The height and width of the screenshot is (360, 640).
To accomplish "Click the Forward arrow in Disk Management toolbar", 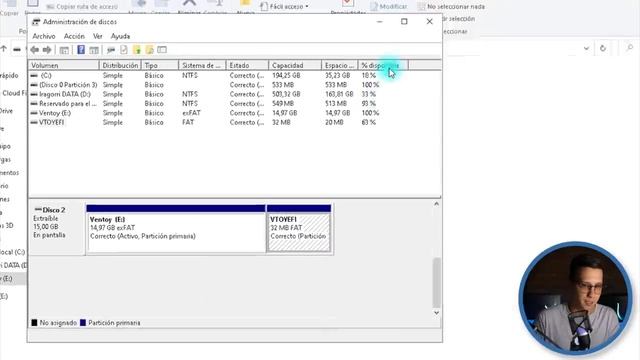I will tap(47, 50).
